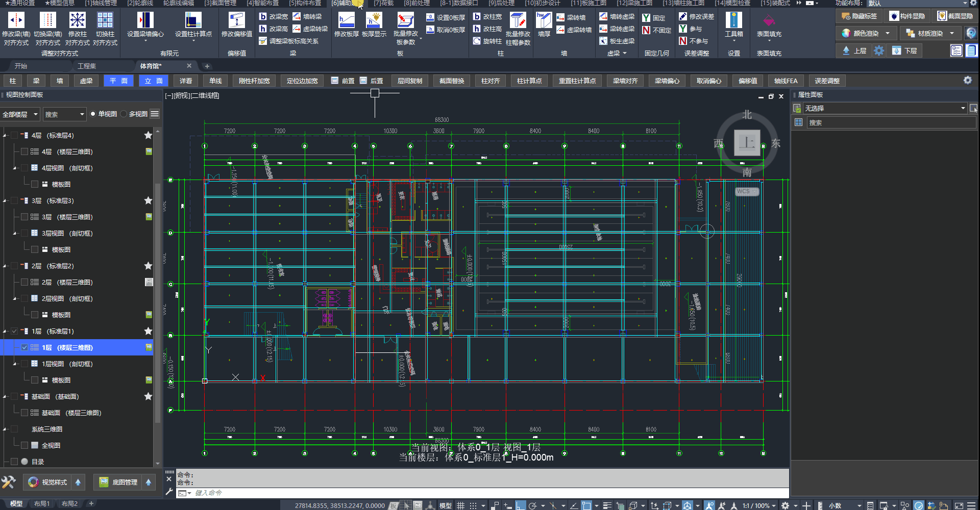980x510 pixels.
Task: Collapse the 3层 (标准层3) tree node
Action: (x=5, y=201)
